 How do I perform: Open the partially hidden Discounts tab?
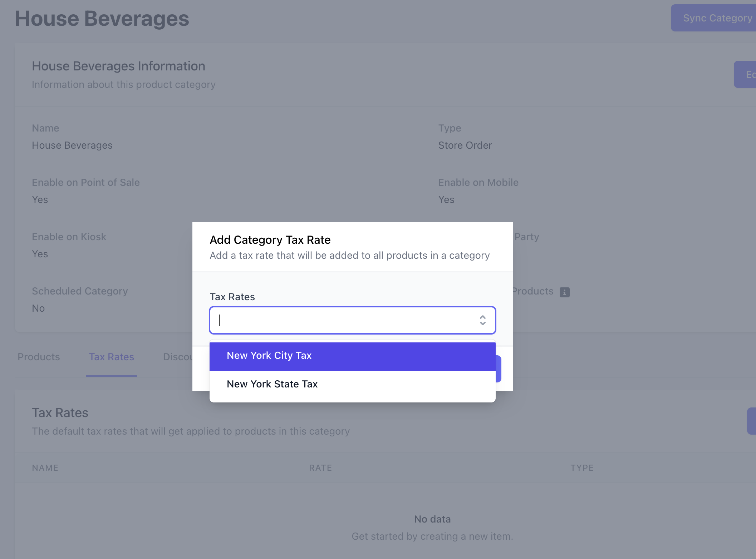click(x=177, y=357)
